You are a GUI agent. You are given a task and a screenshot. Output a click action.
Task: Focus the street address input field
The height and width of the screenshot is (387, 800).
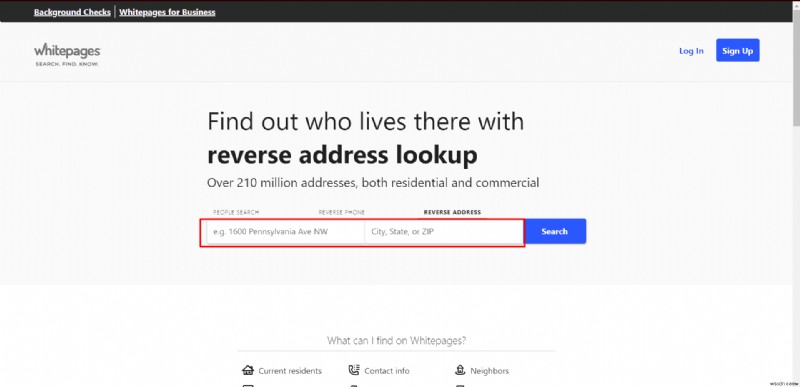pyautogui.click(x=286, y=232)
